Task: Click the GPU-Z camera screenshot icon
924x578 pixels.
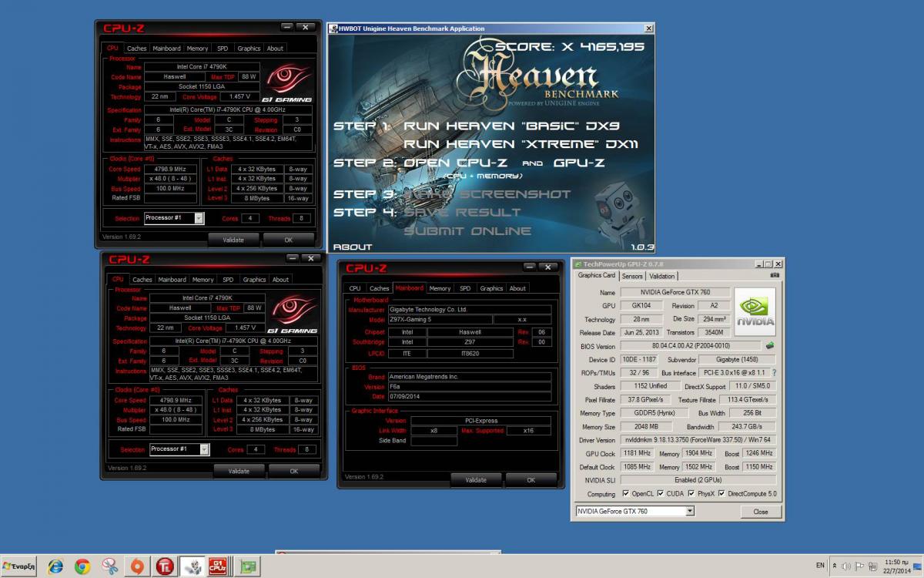Action: 775,275
